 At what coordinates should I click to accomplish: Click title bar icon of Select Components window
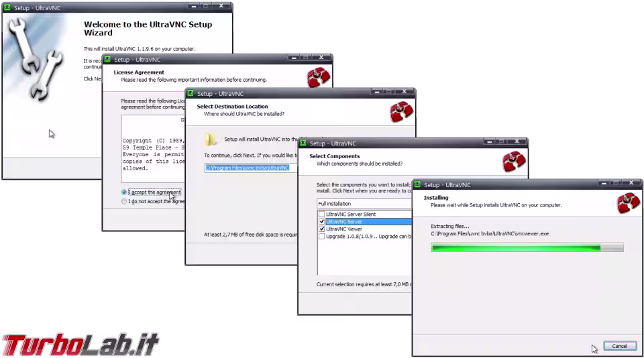click(x=303, y=143)
